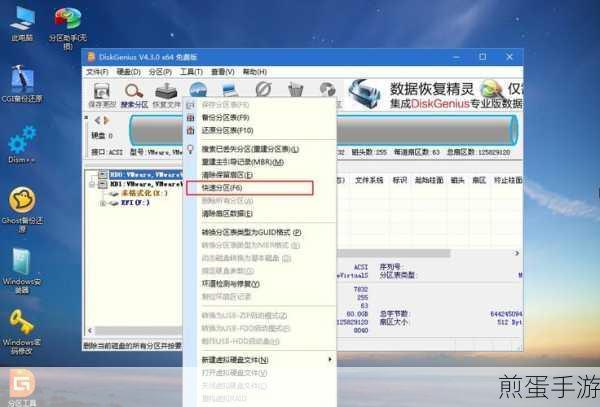Click the backup-partition disc toolbar icon
Image resolution: width=600 pixels, height=407 pixels.
pyautogui.click(x=328, y=89)
